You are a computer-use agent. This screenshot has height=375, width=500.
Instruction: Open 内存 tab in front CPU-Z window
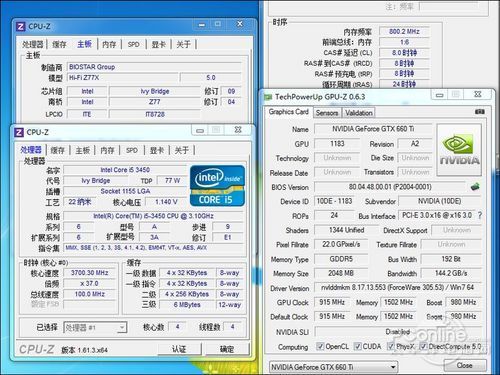coord(107,150)
